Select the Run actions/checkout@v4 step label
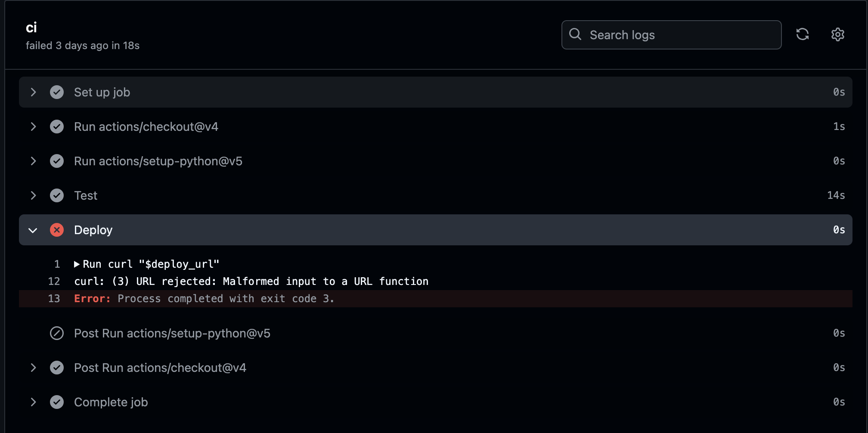Viewport: 868px width, 433px height. [146, 127]
